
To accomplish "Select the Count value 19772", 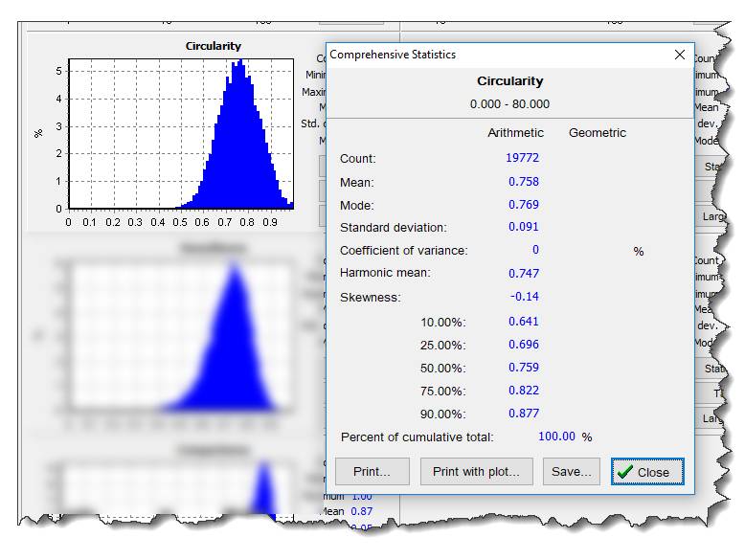I will pyautogui.click(x=522, y=158).
